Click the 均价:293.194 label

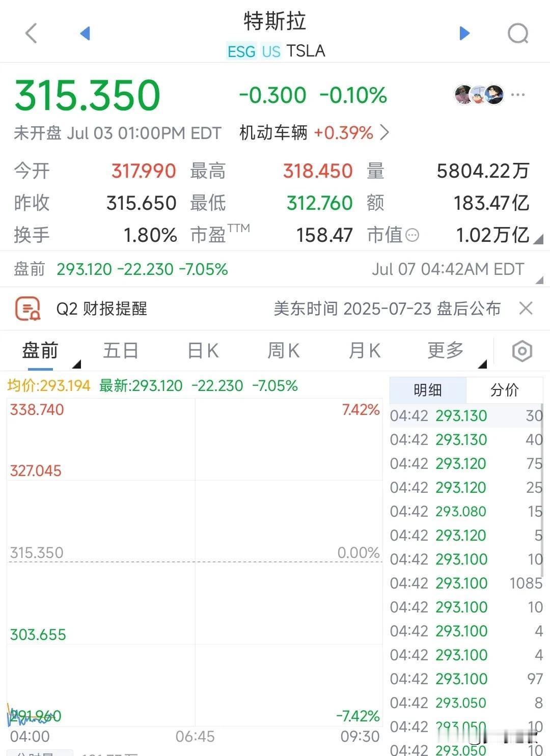(49, 385)
